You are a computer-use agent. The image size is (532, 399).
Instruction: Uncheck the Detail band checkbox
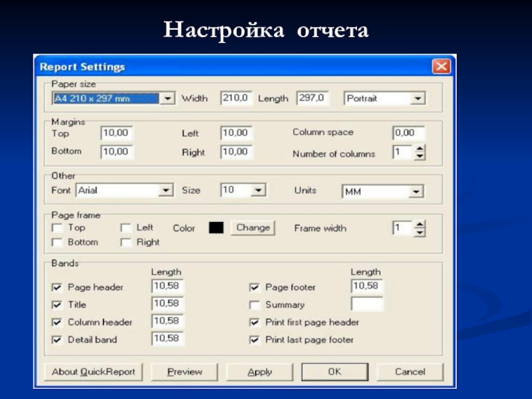pyautogui.click(x=57, y=340)
